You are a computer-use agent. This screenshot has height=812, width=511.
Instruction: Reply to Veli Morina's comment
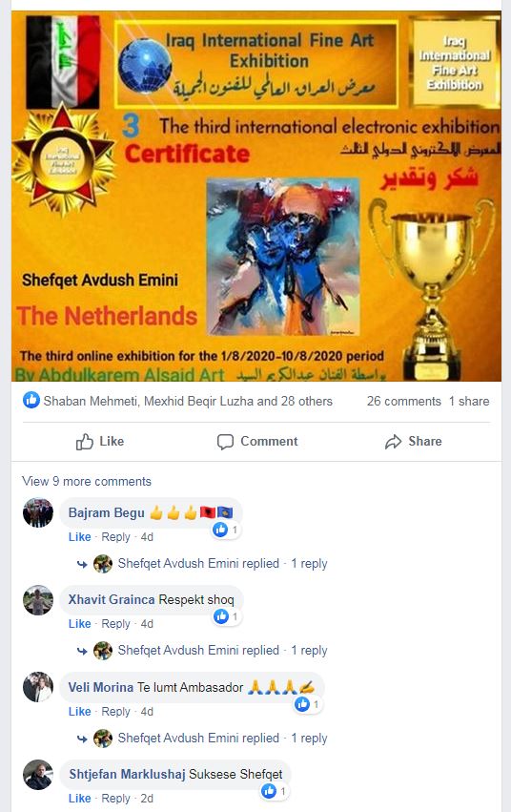[x=116, y=712]
